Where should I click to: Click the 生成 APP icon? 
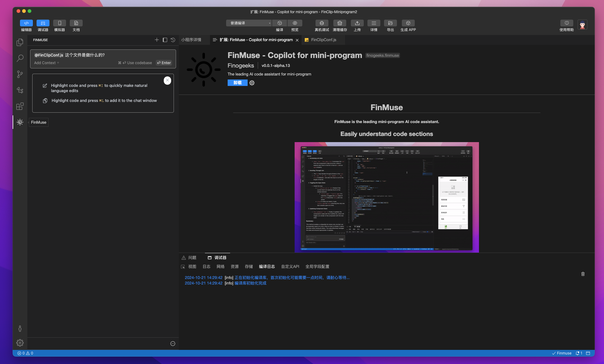coord(408,23)
